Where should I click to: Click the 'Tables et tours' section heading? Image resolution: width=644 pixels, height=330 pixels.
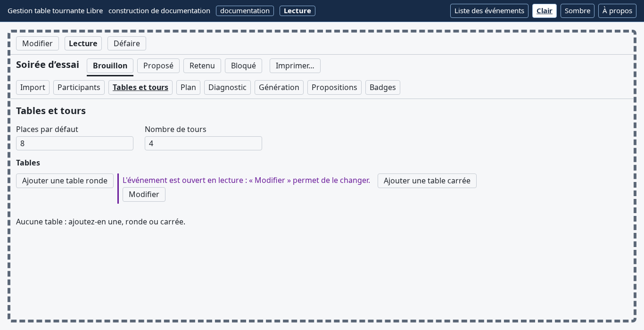click(51, 111)
